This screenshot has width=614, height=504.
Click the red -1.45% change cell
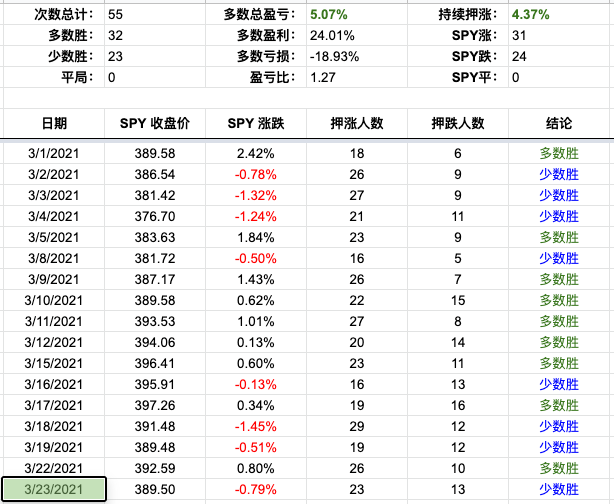(255, 426)
